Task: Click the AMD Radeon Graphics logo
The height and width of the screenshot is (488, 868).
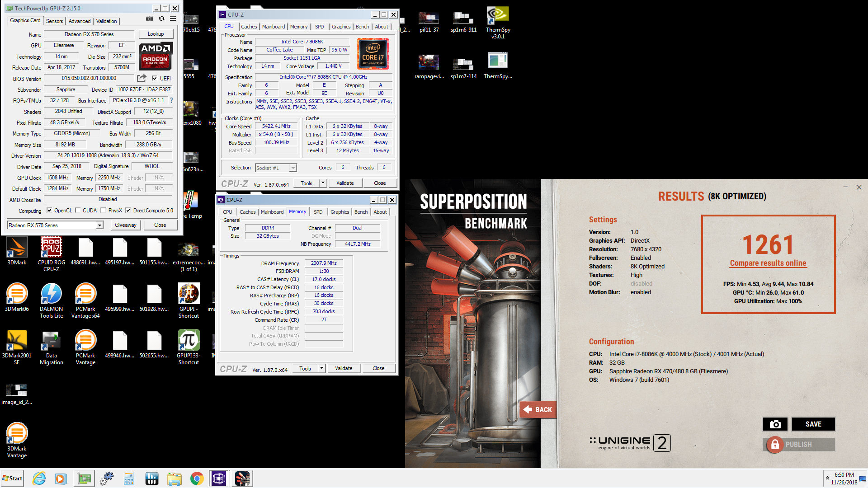Action: [x=156, y=56]
